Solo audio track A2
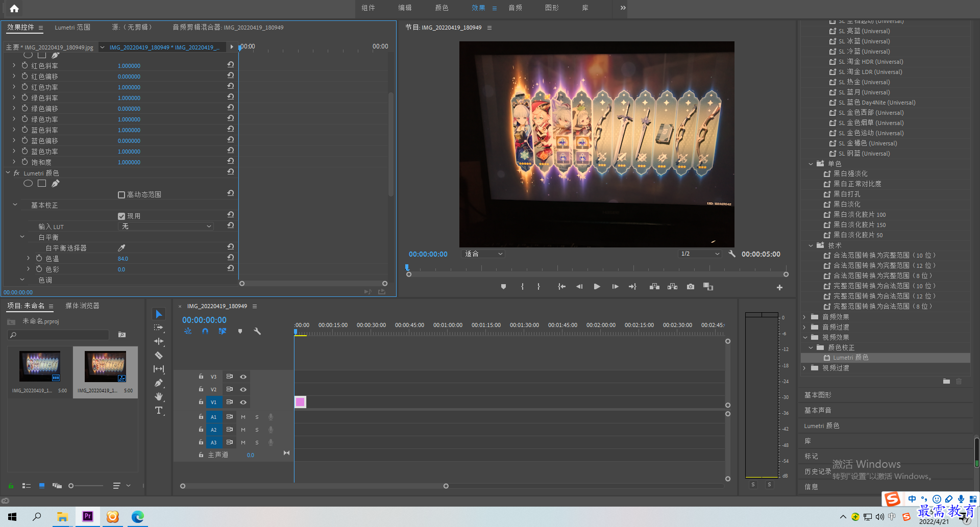 click(257, 430)
